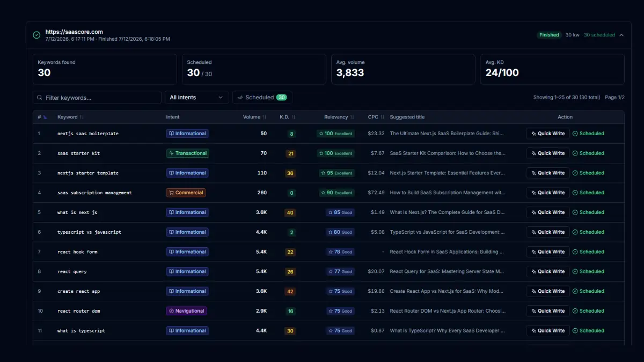Quick Write for saas starter kit

[548, 153]
